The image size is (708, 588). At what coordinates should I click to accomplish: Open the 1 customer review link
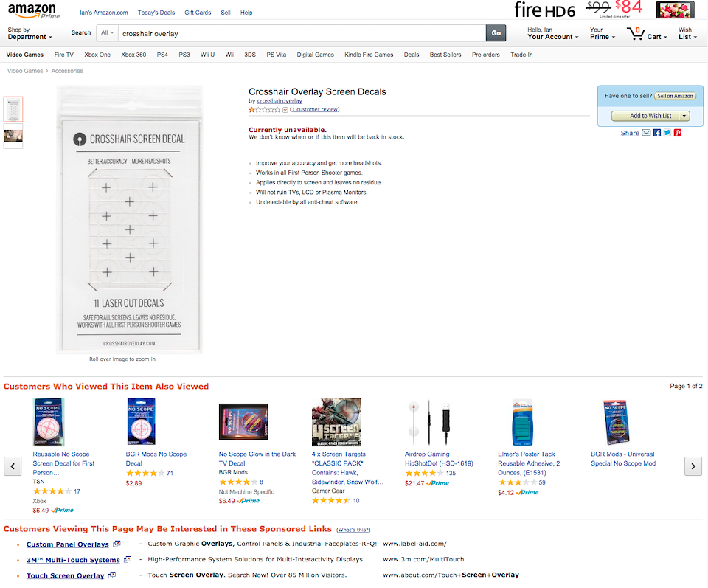[x=314, y=109]
